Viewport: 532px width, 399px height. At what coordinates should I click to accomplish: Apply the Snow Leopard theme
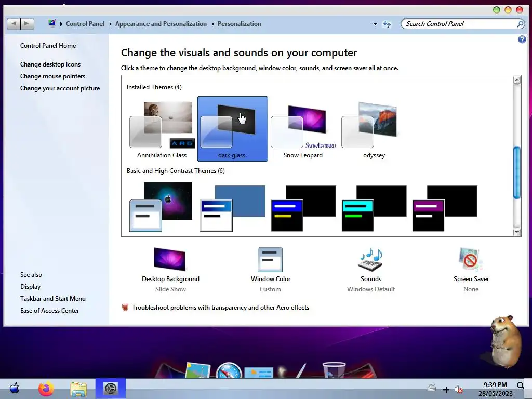pos(303,129)
